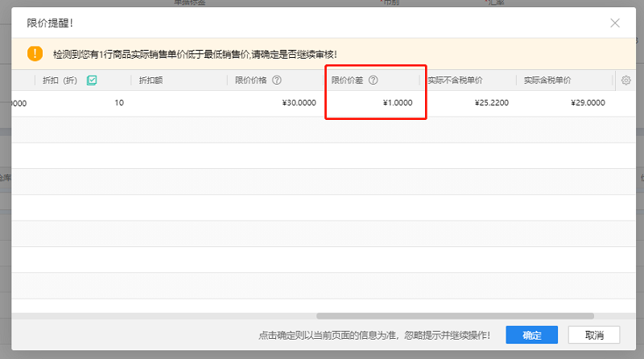Cancel with the 取消 button
This screenshot has width=644, height=359.
[594, 335]
